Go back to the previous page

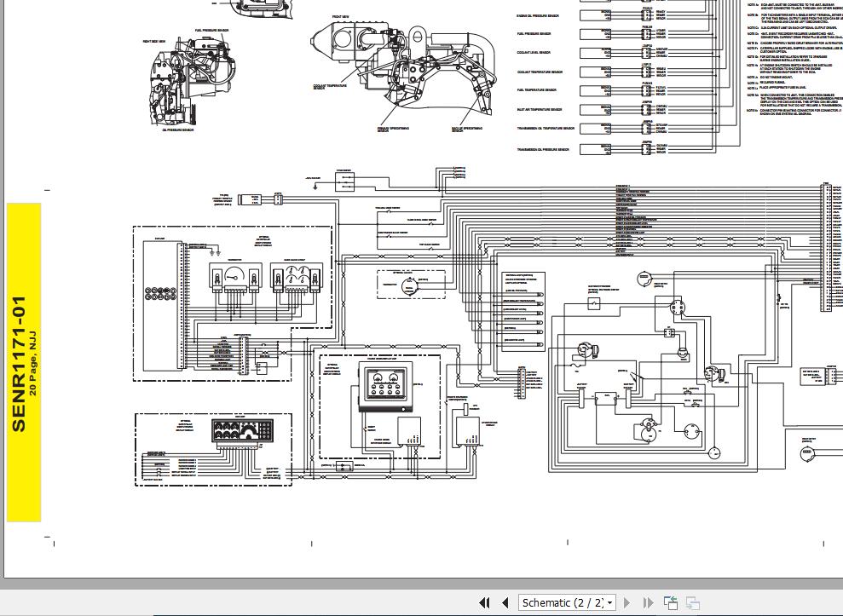(x=505, y=602)
